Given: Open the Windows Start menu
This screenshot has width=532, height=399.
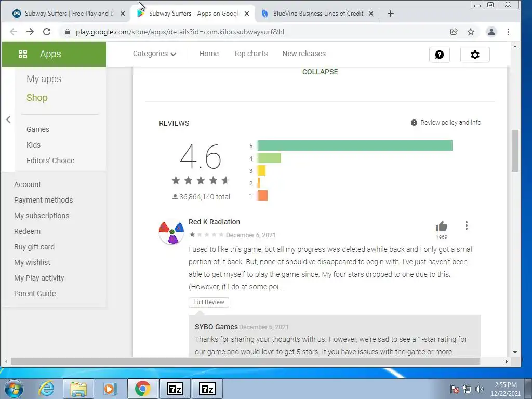Looking at the screenshot, I should tap(14, 389).
